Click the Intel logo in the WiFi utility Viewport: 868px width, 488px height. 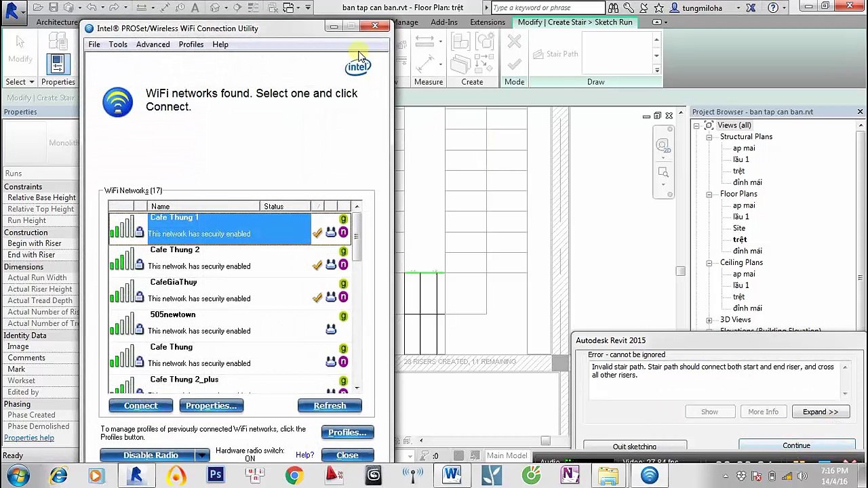point(357,66)
